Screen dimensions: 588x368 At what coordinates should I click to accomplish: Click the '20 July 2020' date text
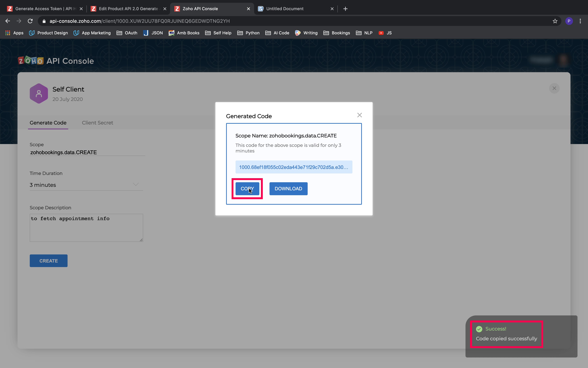(x=68, y=99)
